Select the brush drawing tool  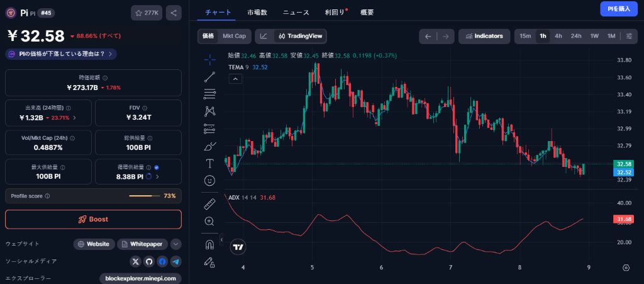pyautogui.click(x=210, y=146)
